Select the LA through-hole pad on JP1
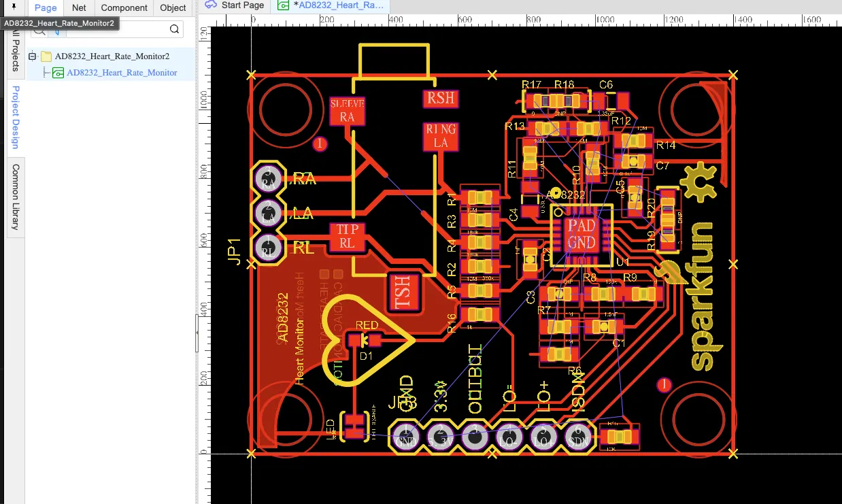842x504 pixels. point(269,214)
